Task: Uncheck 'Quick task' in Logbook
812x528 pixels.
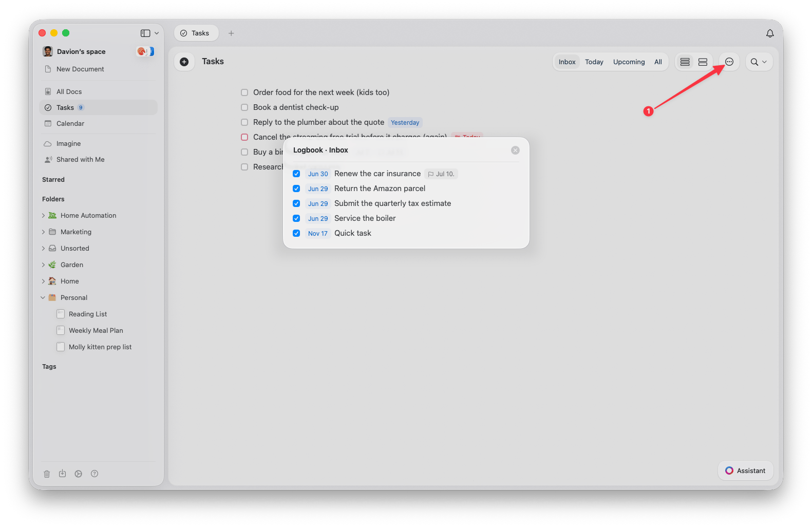Action: (x=296, y=233)
